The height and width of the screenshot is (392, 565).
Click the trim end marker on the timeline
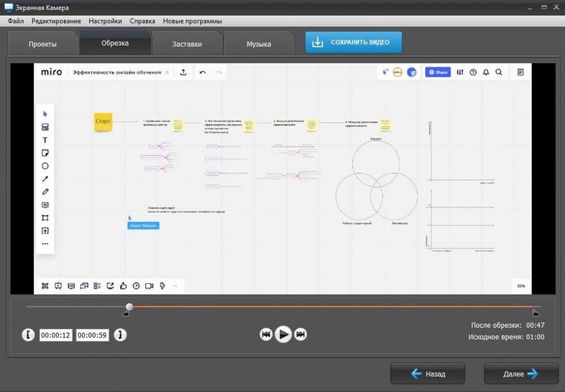536,313
